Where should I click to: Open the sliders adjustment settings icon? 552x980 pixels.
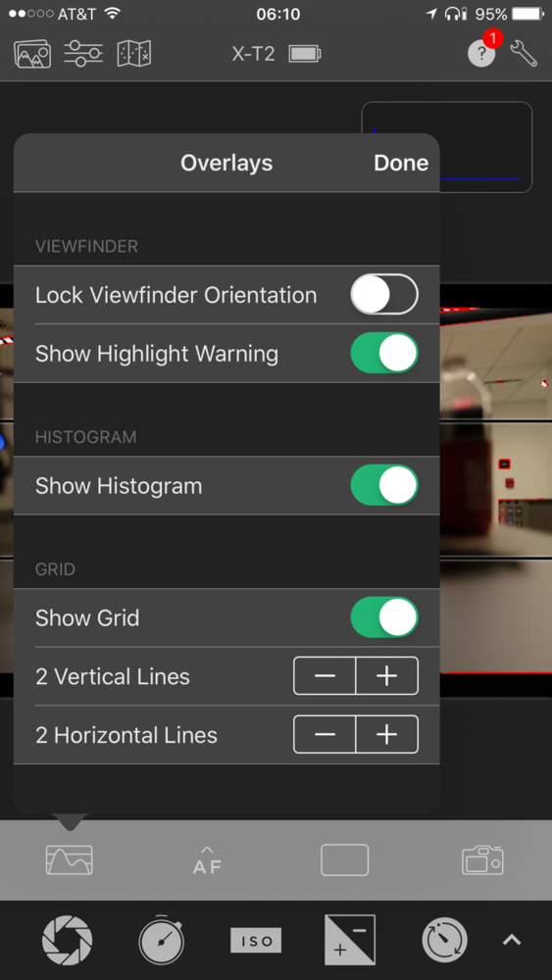tap(83, 54)
